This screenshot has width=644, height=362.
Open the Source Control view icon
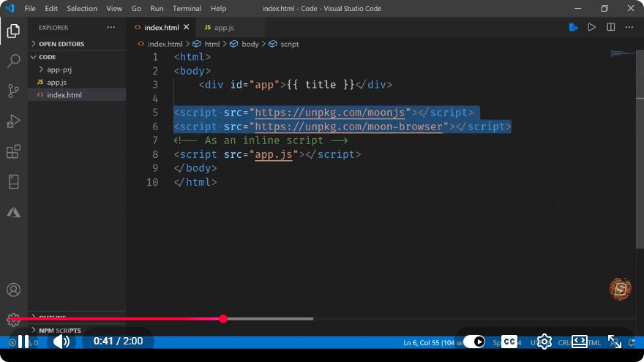[13, 91]
